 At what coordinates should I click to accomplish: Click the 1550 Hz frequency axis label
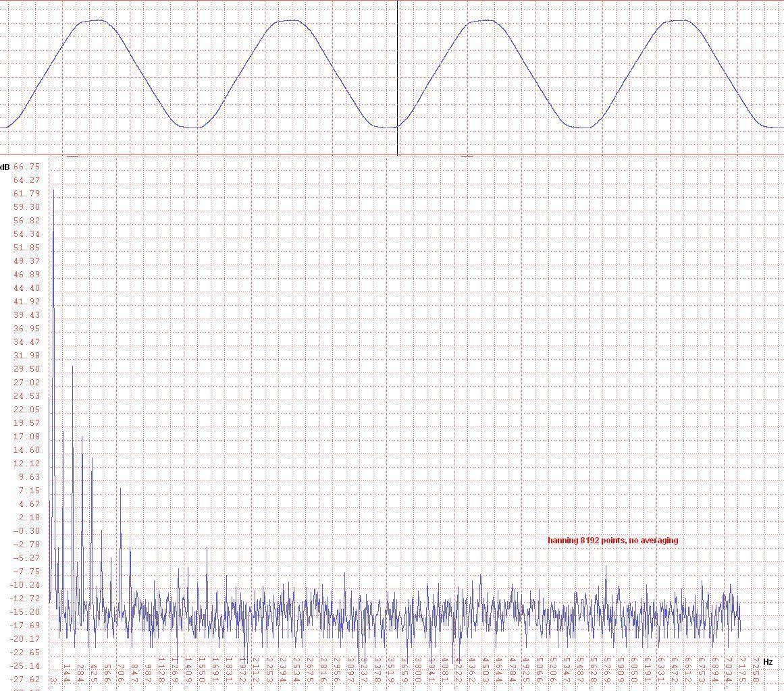[202, 670]
